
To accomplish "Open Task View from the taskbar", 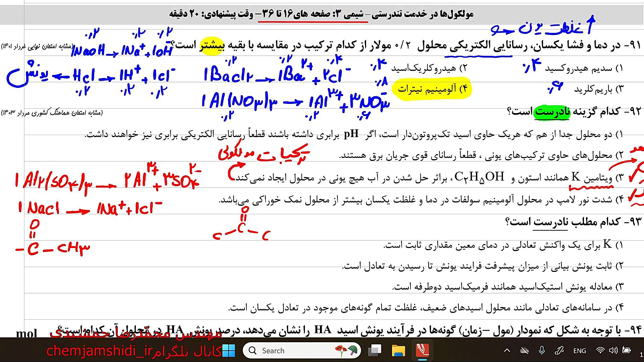I will tap(375, 351).
